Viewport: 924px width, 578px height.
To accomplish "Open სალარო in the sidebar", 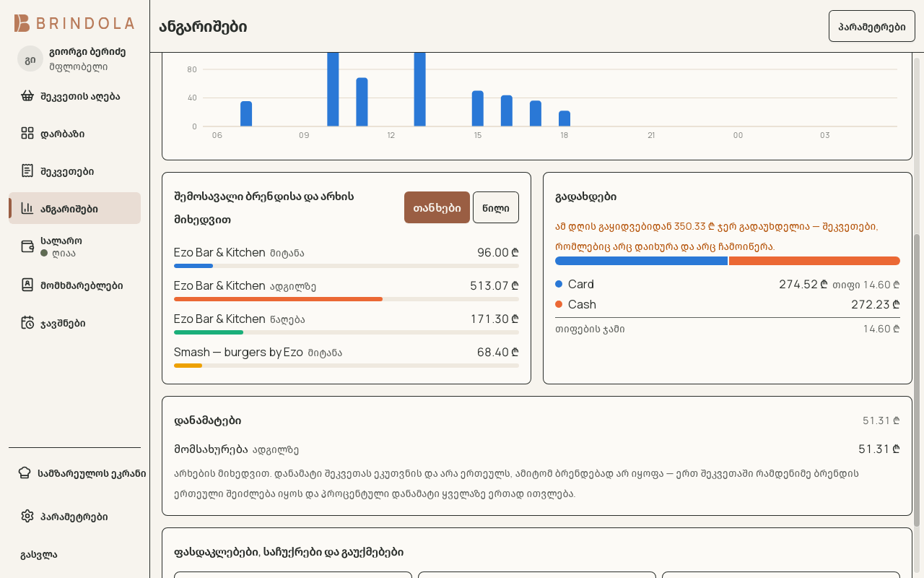I will pyautogui.click(x=74, y=246).
